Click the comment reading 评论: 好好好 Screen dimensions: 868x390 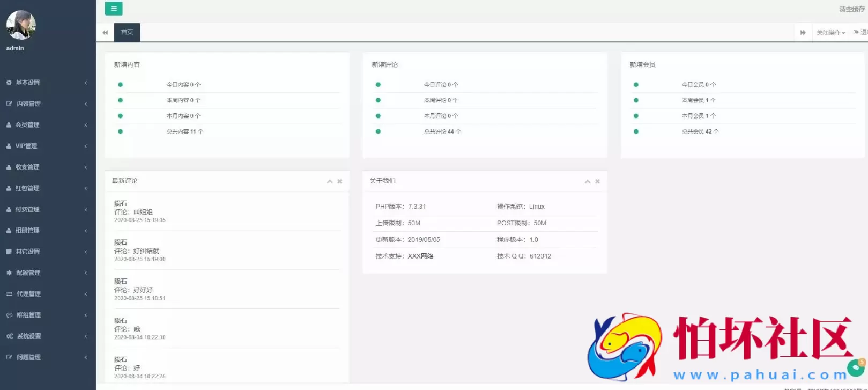coord(133,290)
